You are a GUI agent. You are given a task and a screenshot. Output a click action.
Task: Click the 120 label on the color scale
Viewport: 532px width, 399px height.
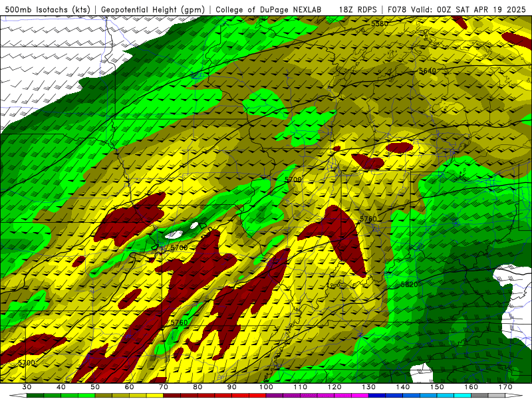coord(334,387)
